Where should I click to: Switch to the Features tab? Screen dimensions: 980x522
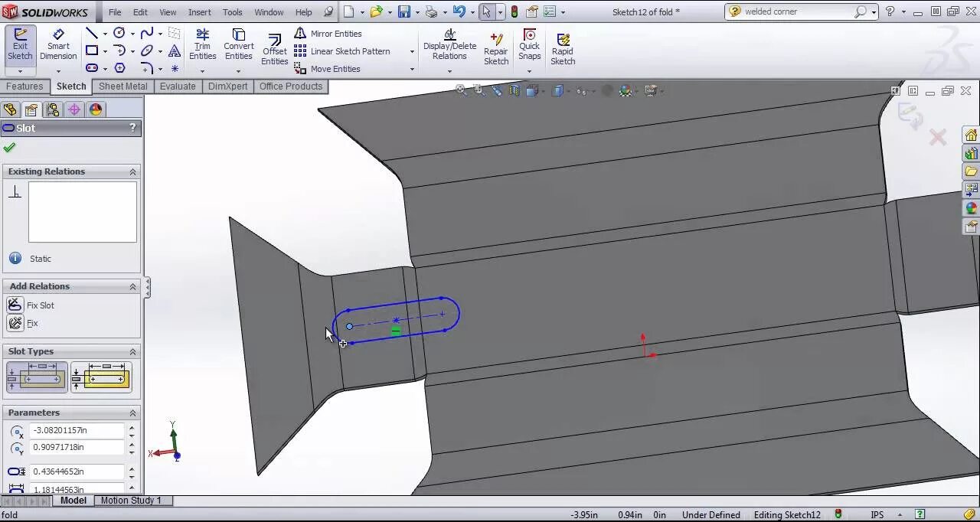(25, 86)
